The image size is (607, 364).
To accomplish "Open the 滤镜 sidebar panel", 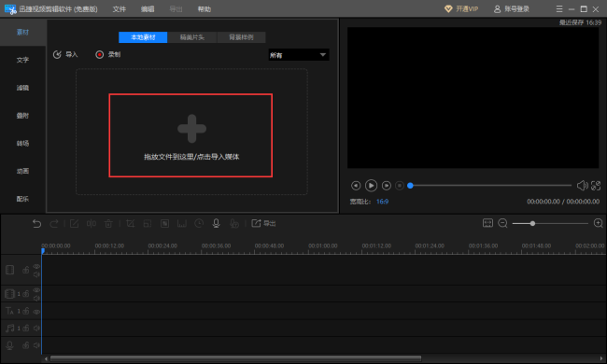I will point(22,88).
